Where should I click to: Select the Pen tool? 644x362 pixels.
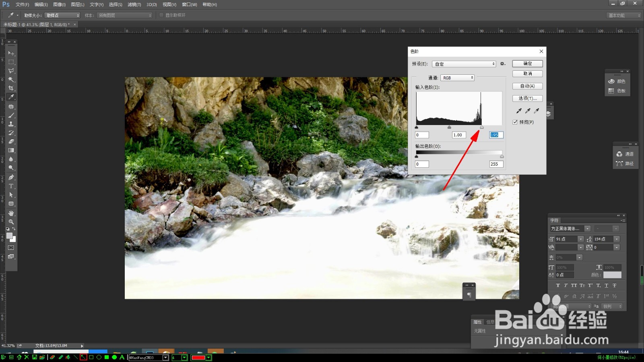coord(11,177)
